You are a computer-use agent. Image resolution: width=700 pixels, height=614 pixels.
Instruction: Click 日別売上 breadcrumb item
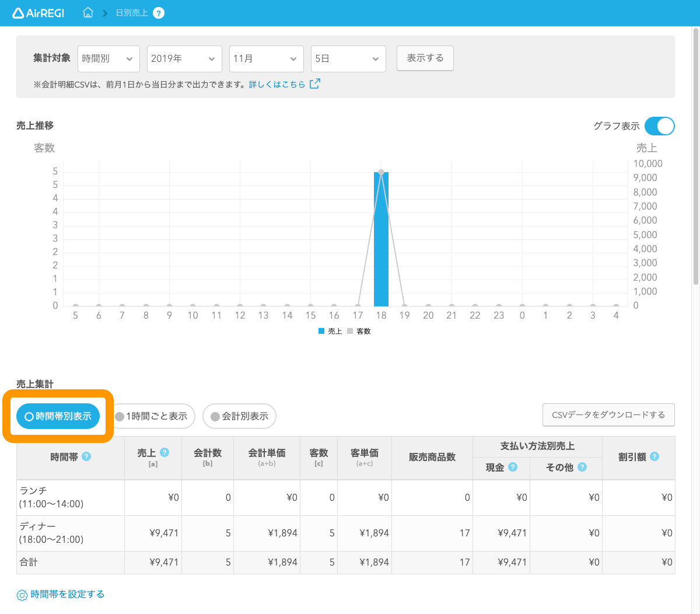132,13
